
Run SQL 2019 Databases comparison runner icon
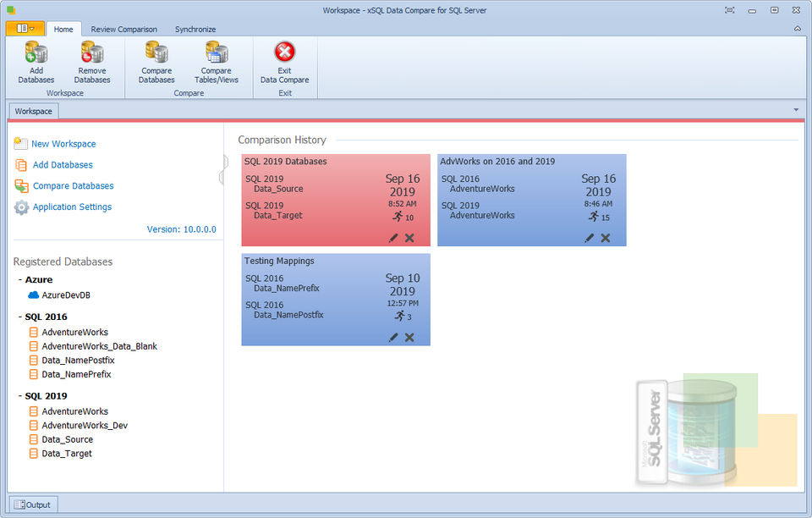click(398, 217)
